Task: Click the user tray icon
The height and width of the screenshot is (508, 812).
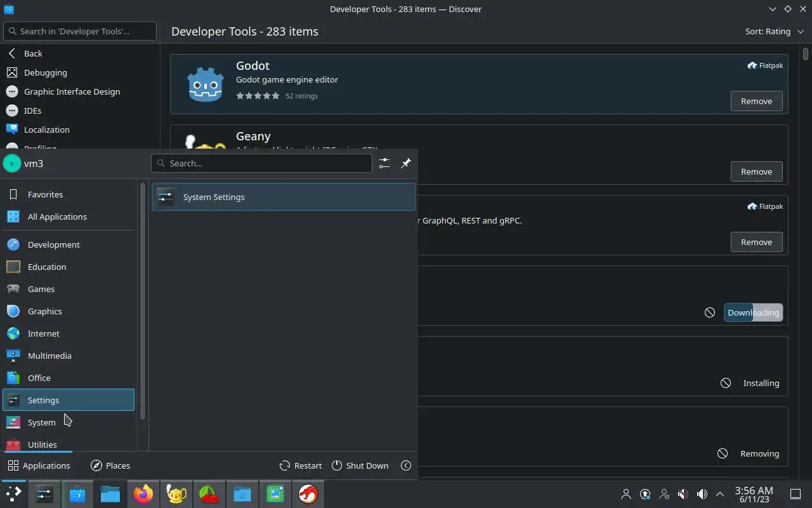Action: pos(626,494)
